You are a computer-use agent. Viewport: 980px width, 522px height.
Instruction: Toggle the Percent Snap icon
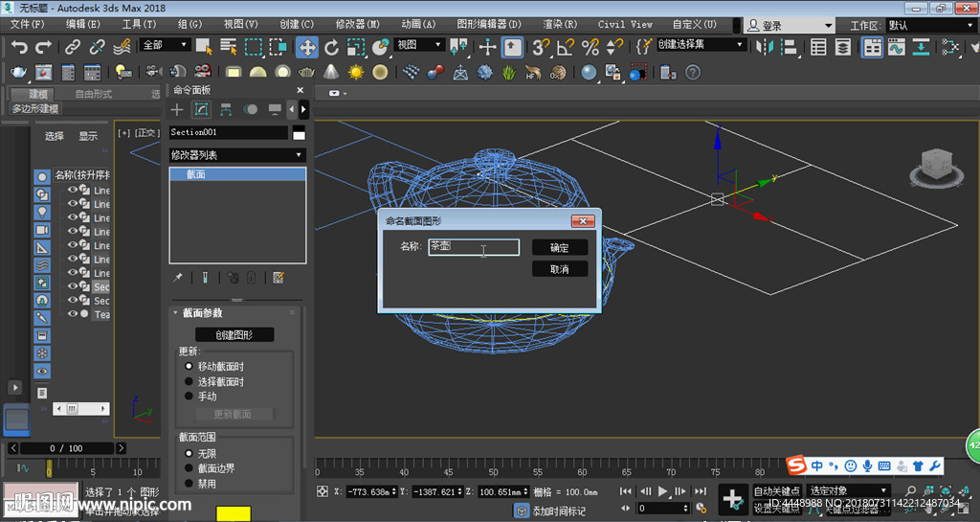coord(590,47)
